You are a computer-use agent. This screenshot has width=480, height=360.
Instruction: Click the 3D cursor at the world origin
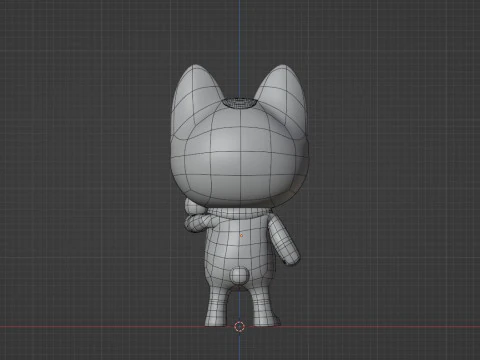point(239,327)
